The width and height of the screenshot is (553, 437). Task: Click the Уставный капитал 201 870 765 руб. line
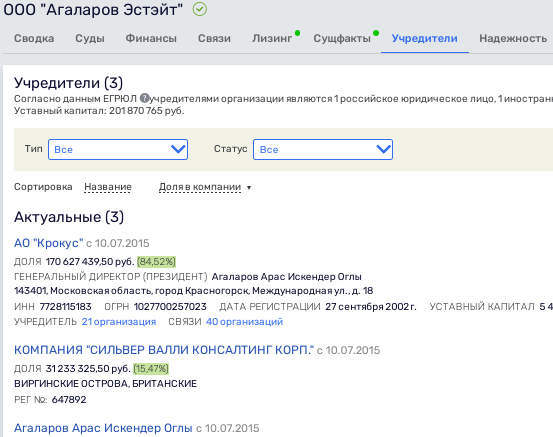[99, 111]
